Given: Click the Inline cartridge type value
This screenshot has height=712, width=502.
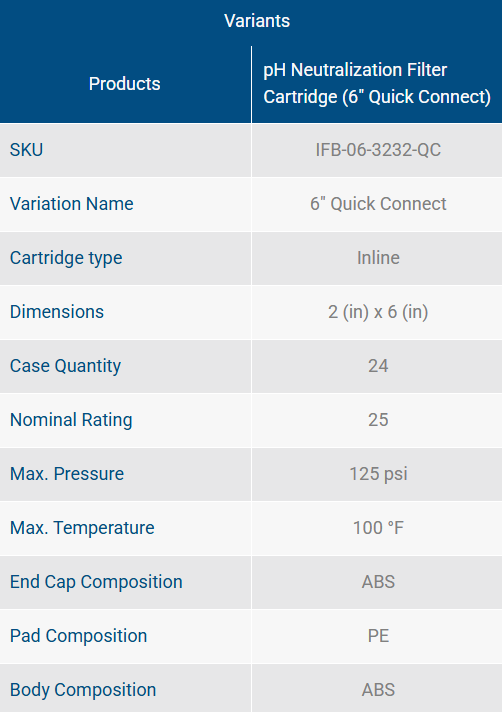Looking at the screenshot, I should pos(378,258).
